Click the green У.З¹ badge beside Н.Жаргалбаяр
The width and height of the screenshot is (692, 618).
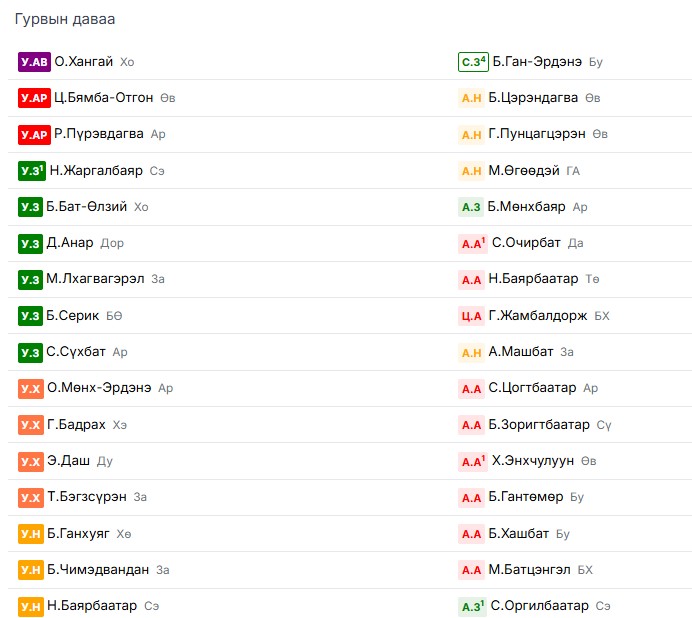(32, 171)
